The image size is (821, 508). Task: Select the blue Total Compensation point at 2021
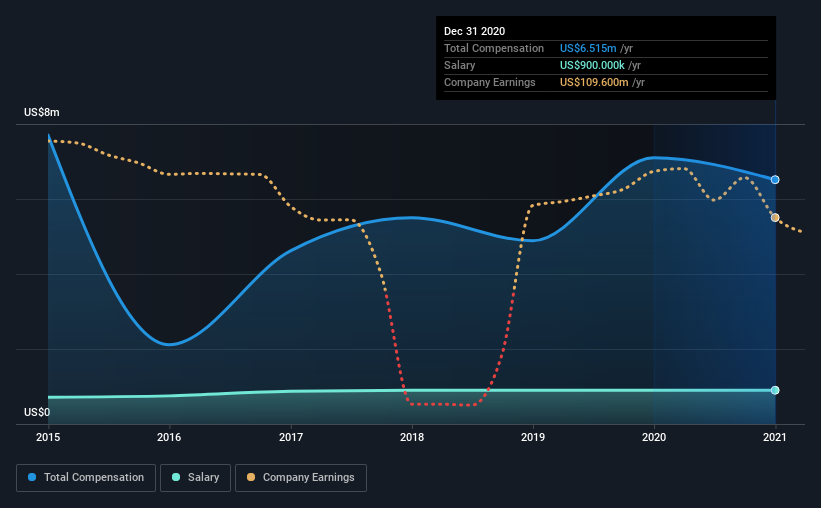click(x=775, y=180)
